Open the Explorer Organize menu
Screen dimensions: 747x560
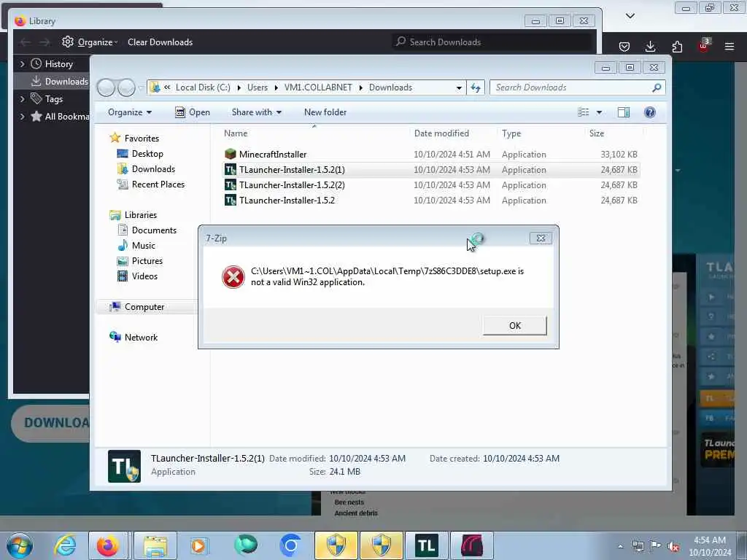[130, 112]
